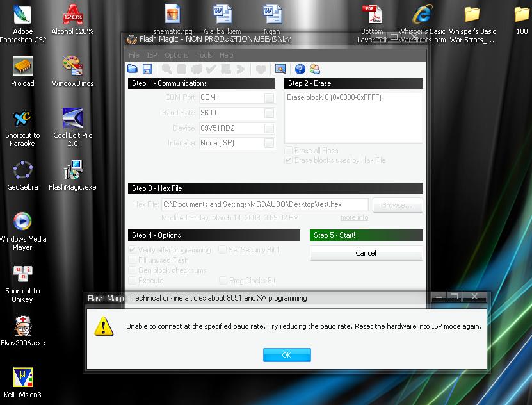
Task: Toggle Verify after programming checkbox
Action: tap(133, 250)
